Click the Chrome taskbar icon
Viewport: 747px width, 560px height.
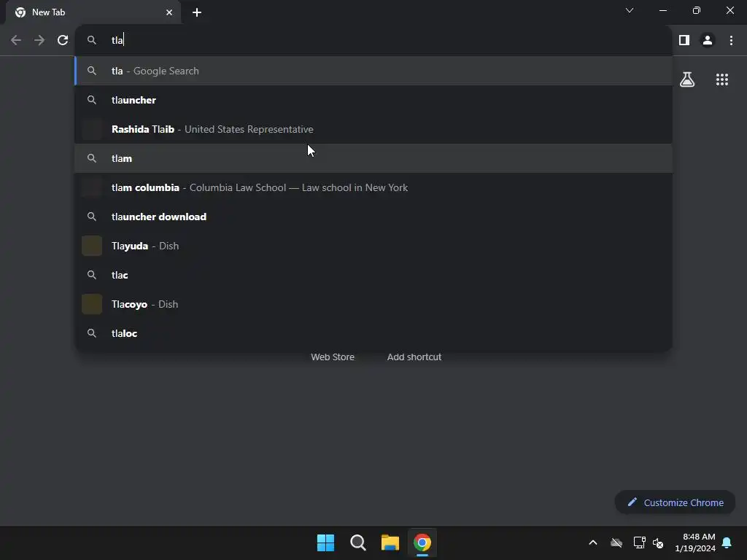click(x=422, y=542)
